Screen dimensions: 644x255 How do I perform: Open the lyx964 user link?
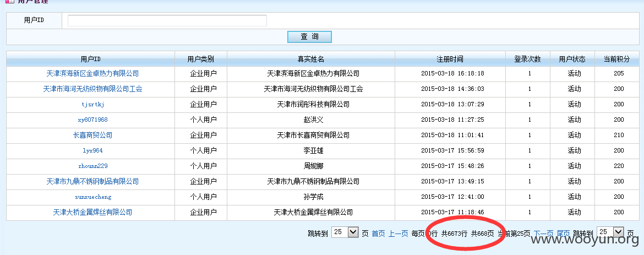(x=93, y=150)
